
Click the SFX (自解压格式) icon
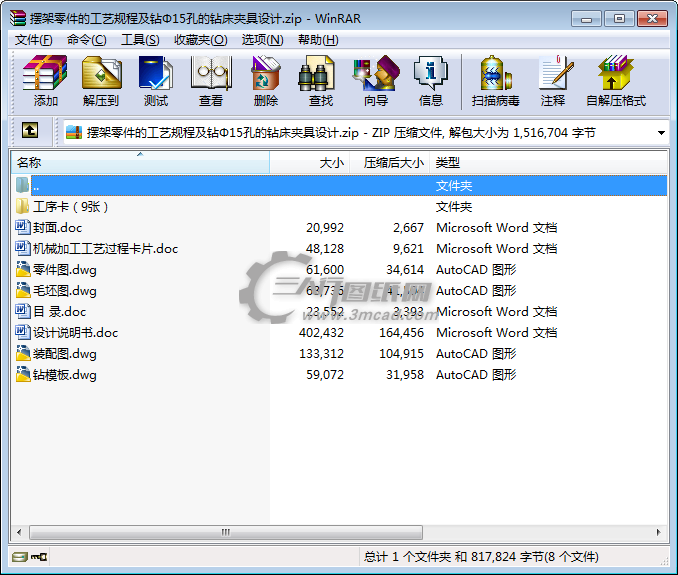(616, 81)
